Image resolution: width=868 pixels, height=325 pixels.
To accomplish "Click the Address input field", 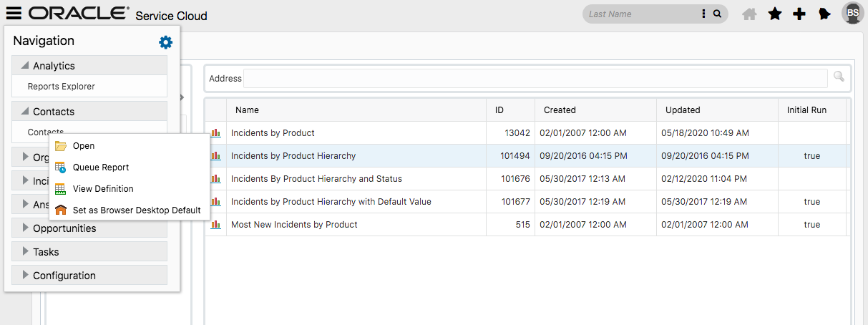I will coord(535,78).
